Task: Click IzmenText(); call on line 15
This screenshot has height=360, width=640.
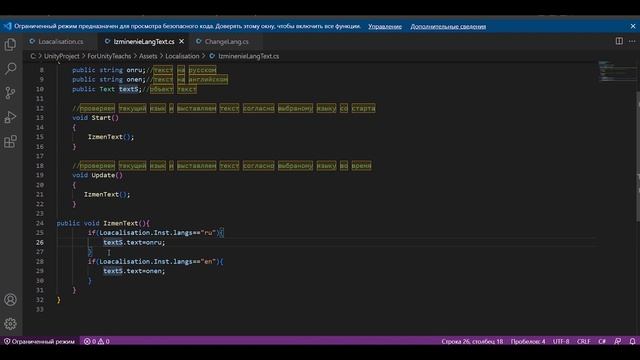Action: 111,137
